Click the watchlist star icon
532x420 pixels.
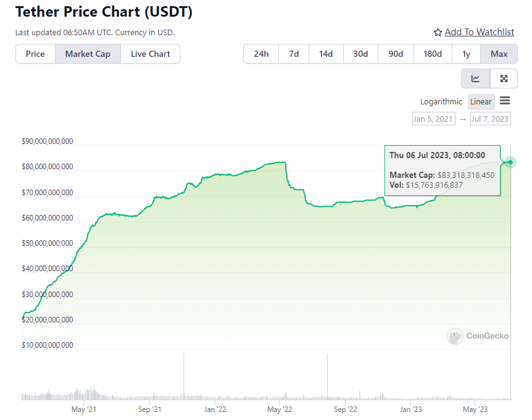(x=438, y=33)
